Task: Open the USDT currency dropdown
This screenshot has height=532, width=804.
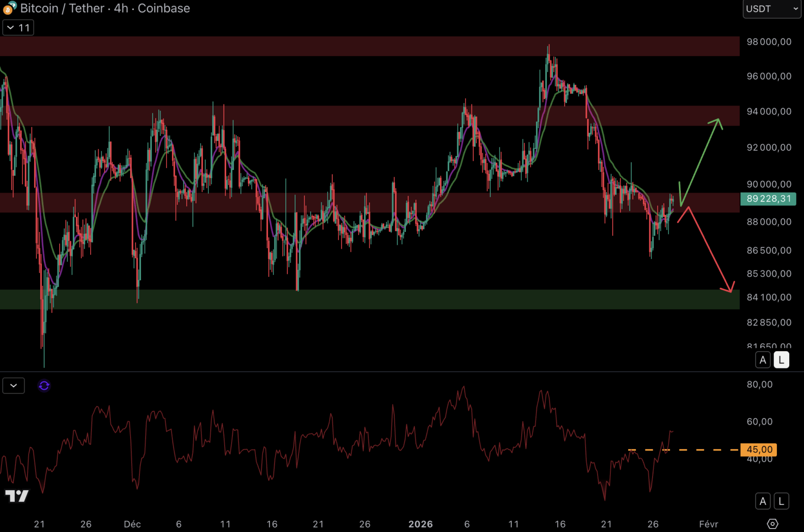Action: click(x=771, y=9)
